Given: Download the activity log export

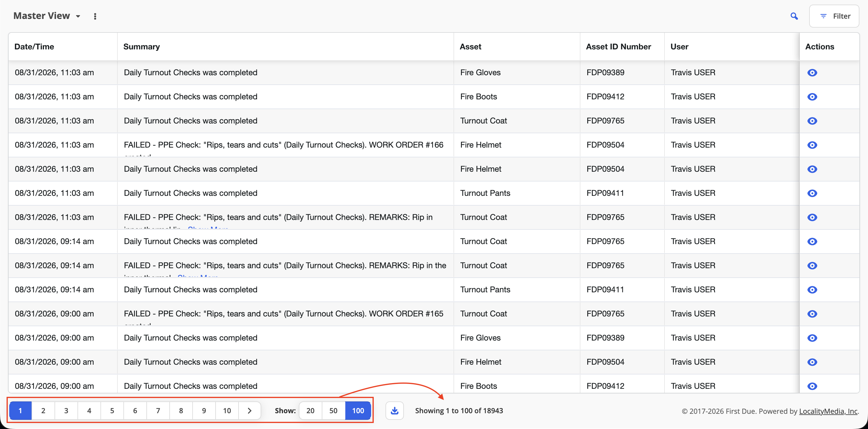Looking at the screenshot, I should click(395, 410).
